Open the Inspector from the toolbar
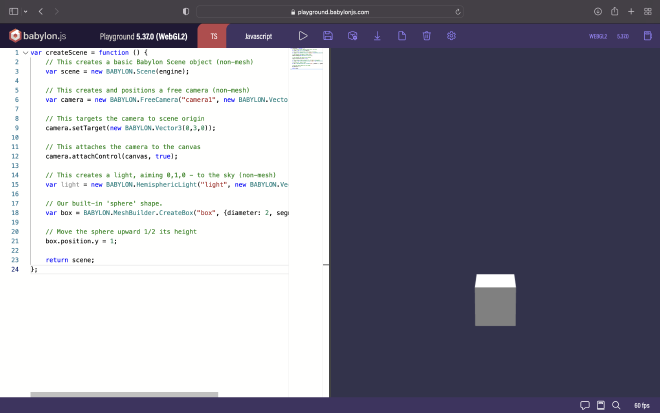This screenshot has width=660, height=413. 352,36
